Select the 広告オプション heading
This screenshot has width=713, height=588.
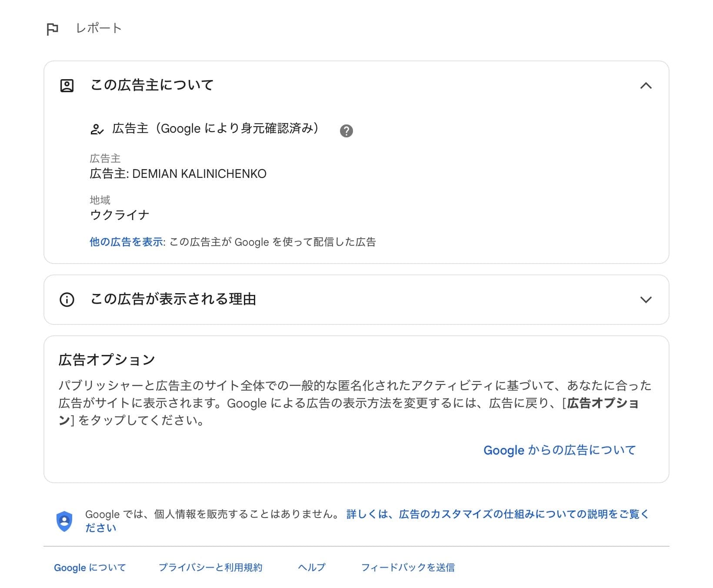[x=107, y=360]
